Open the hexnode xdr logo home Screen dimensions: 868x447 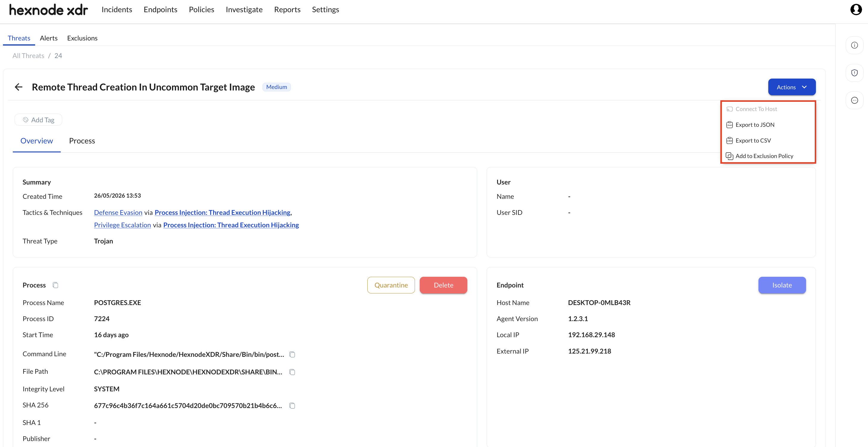(48, 10)
